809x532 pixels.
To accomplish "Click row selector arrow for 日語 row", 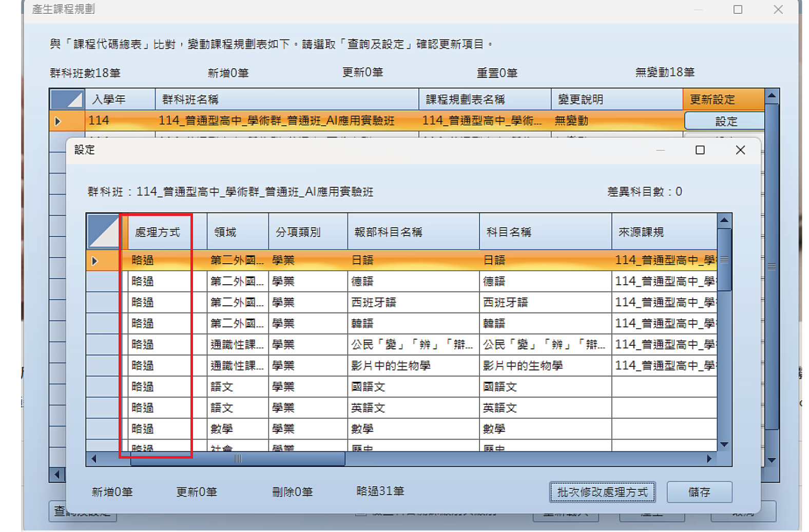I will pos(95,261).
